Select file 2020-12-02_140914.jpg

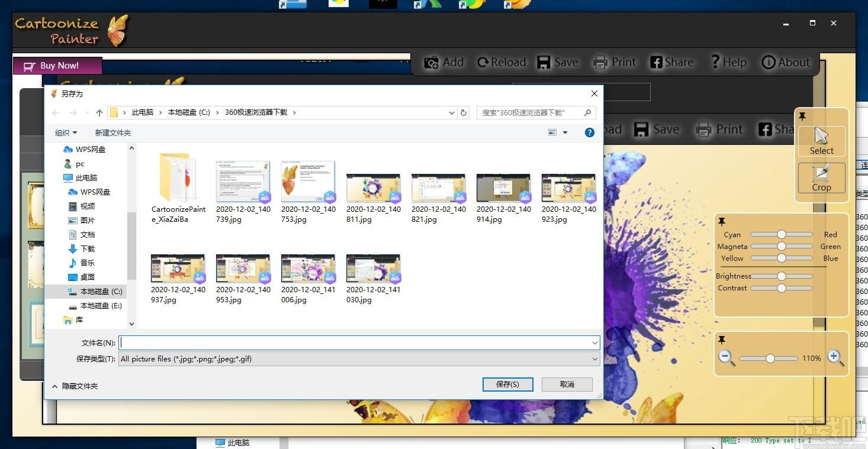tap(504, 198)
